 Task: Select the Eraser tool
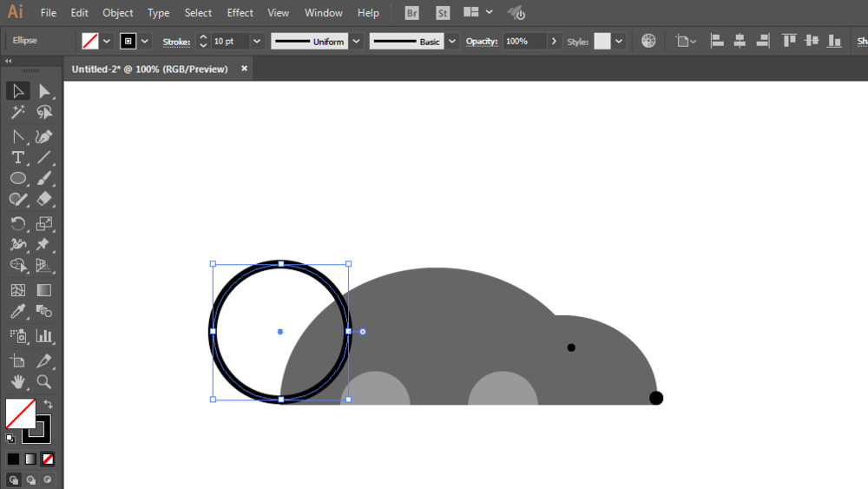[x=44, y=200]
